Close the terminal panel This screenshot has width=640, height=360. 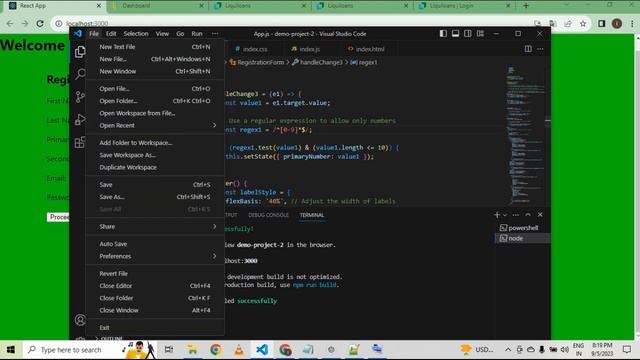pyautogui.click(x=540, y=215)
